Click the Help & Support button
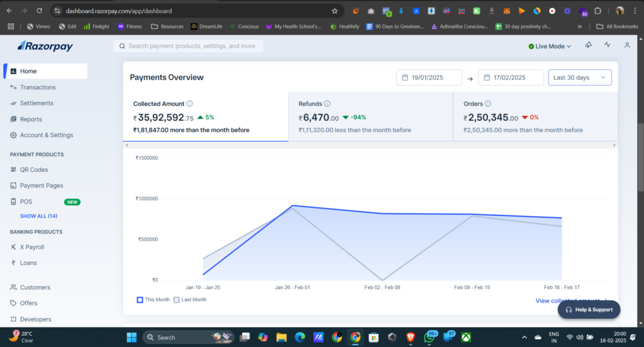 point(589,310)
